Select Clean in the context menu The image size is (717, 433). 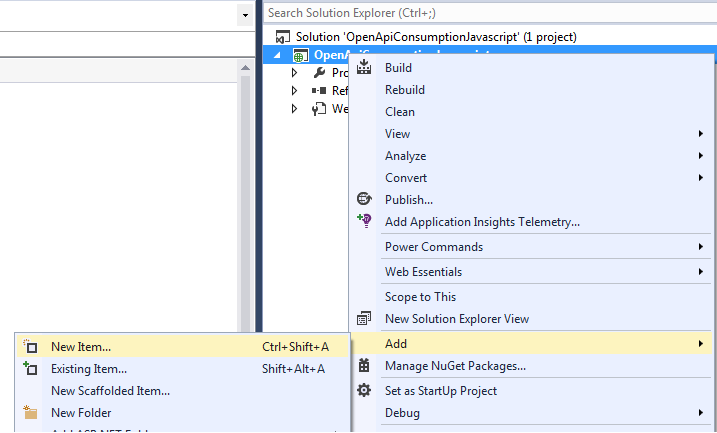(400, 112)
